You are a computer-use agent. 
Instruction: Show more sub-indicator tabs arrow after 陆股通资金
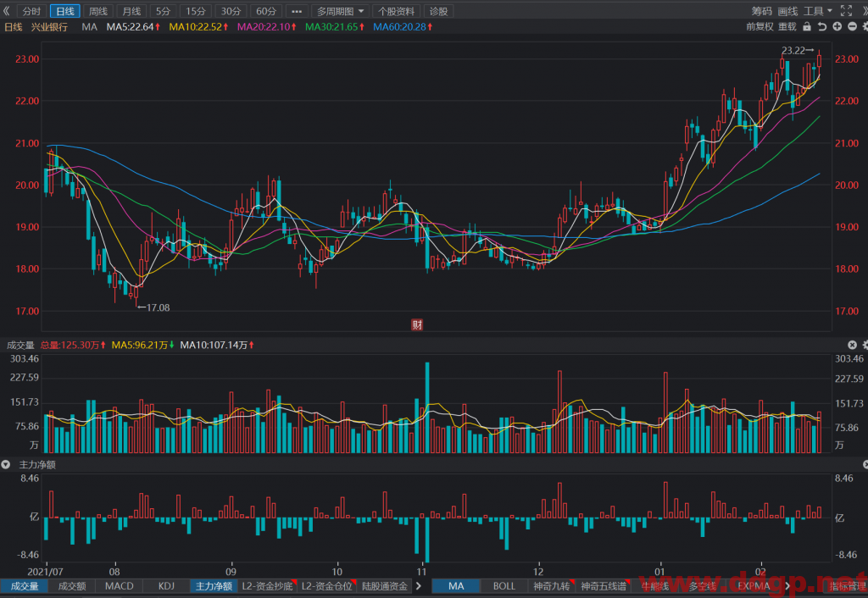[419, 586]
